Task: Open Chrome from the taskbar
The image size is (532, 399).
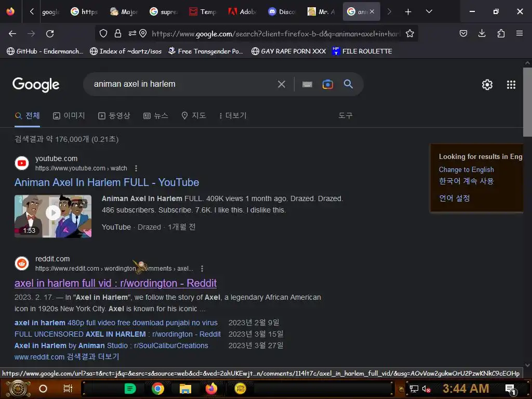Action: 158,389
